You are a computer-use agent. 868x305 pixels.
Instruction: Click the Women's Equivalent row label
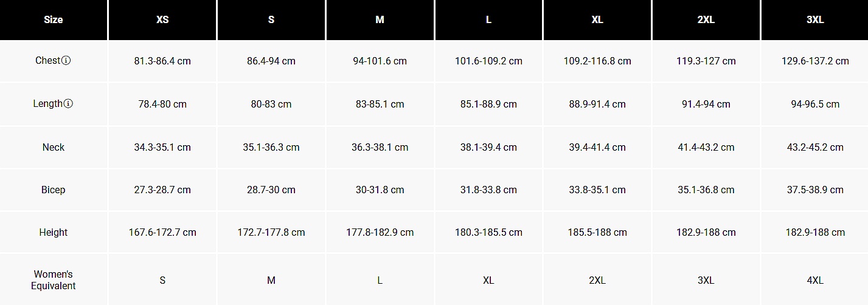click(x=54, y=280)
